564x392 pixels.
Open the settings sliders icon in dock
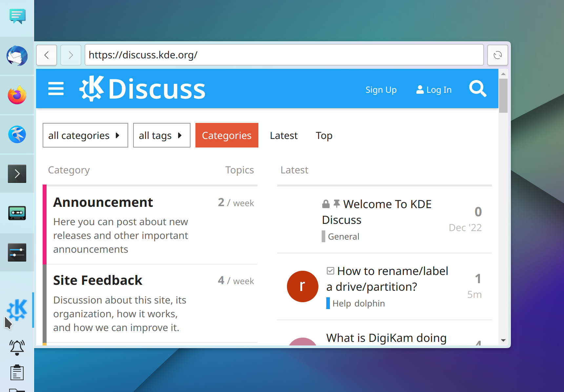(17, 252)
